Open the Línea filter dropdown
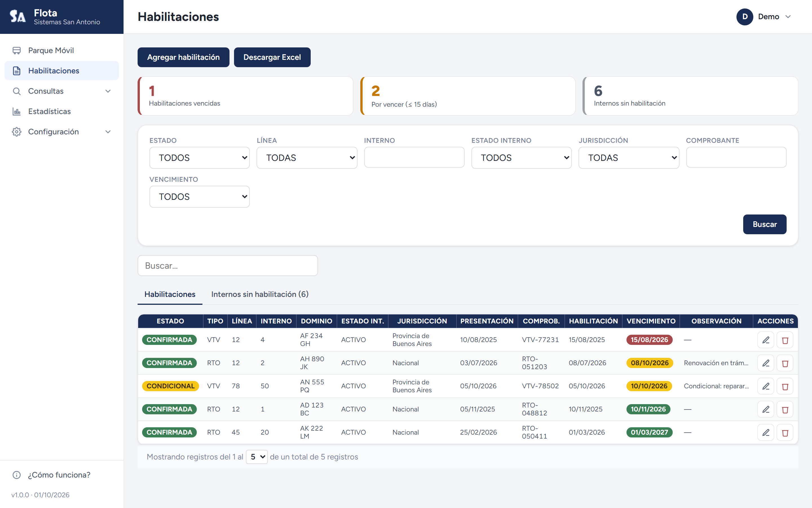812x508 pixels. [307, 157]
